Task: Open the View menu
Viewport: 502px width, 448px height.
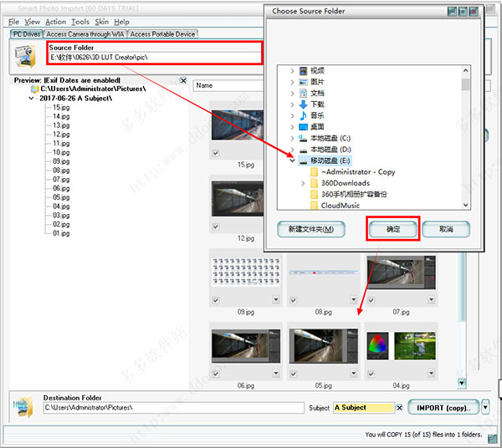Action: (x=33, y=22)
